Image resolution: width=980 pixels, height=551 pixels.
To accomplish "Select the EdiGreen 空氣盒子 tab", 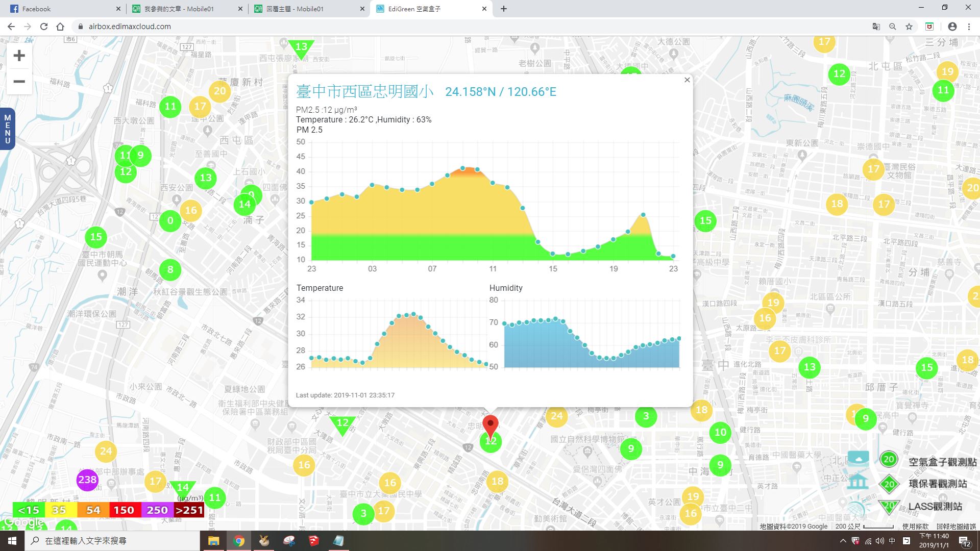I will [431, 9].
